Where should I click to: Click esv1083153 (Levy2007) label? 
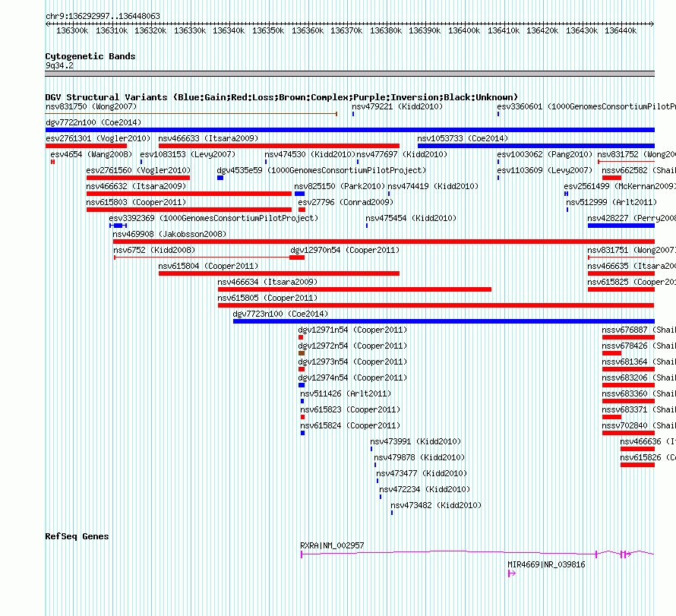tap(188, 154)
